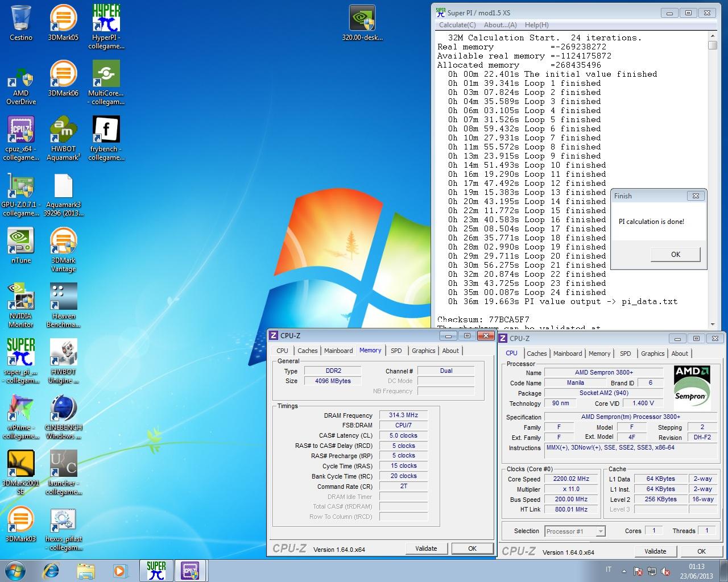Select the MultiCore desktop shortcut
Image resolution: width=728 pixels, height=582 pixels.
click(x=106, y=83)
